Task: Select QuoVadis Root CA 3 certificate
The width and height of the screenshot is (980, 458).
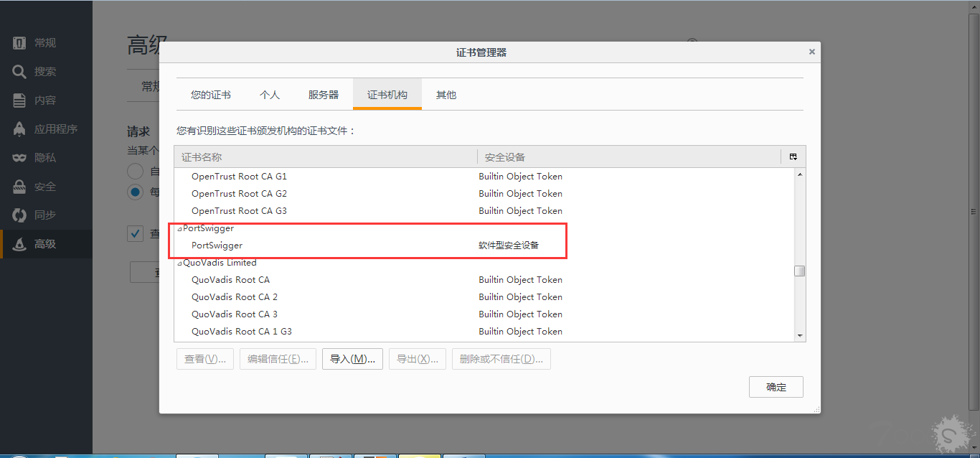Action: [484, 314]
